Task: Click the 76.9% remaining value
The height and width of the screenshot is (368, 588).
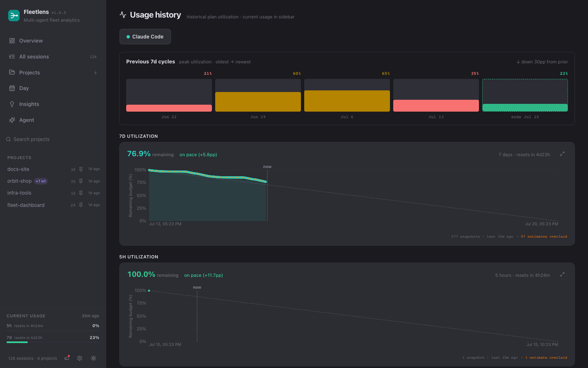Action: [139, 154]
